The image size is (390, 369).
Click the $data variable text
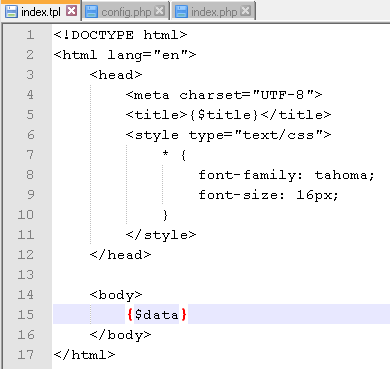click(157, 315)
